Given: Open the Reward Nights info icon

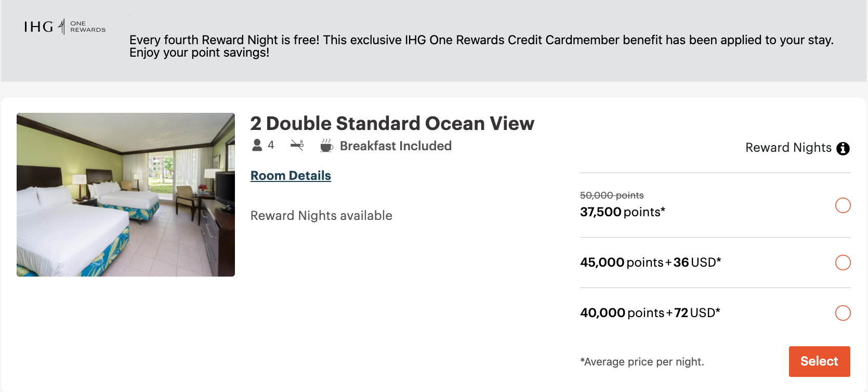Looking at the screenshot, I should click(843, 149).
